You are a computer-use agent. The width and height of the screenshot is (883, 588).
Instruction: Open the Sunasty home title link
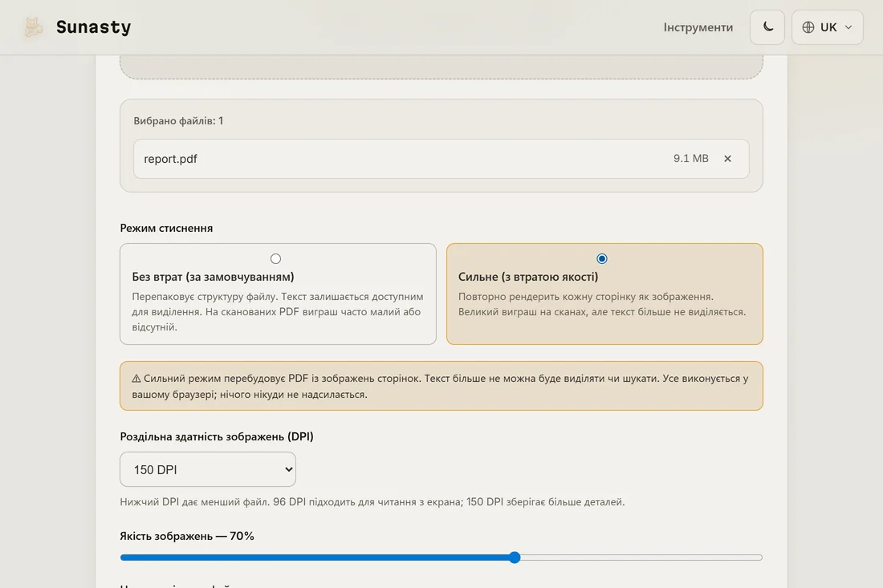(x=93, y=27)
